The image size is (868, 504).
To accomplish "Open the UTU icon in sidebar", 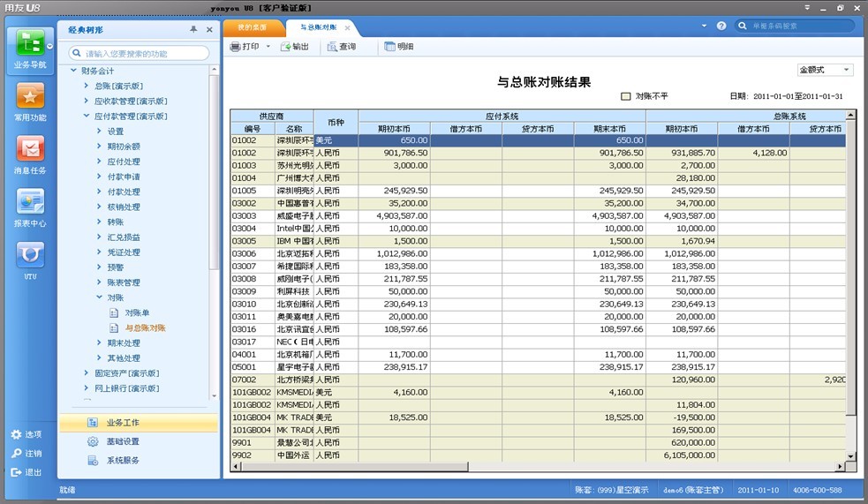I will (30, 254).
